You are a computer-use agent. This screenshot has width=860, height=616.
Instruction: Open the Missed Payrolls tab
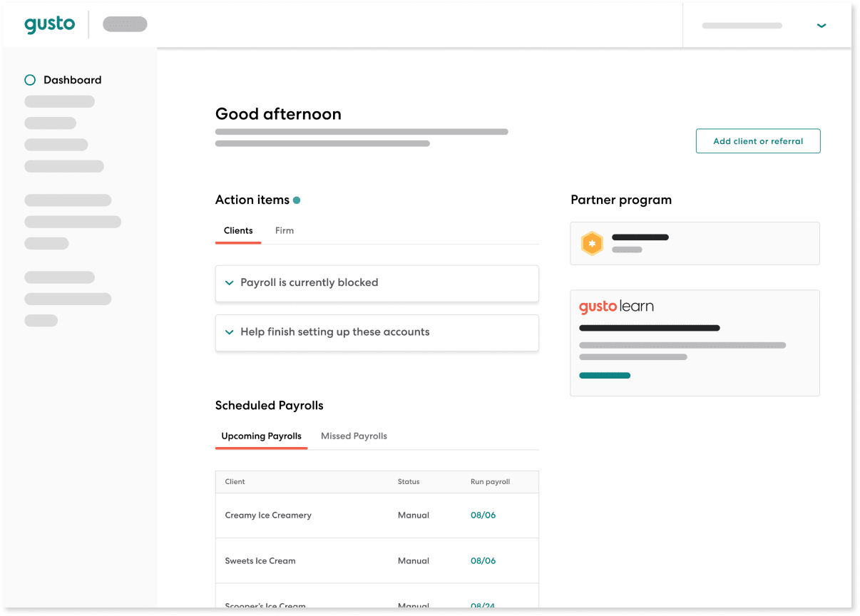coord(354,436)
